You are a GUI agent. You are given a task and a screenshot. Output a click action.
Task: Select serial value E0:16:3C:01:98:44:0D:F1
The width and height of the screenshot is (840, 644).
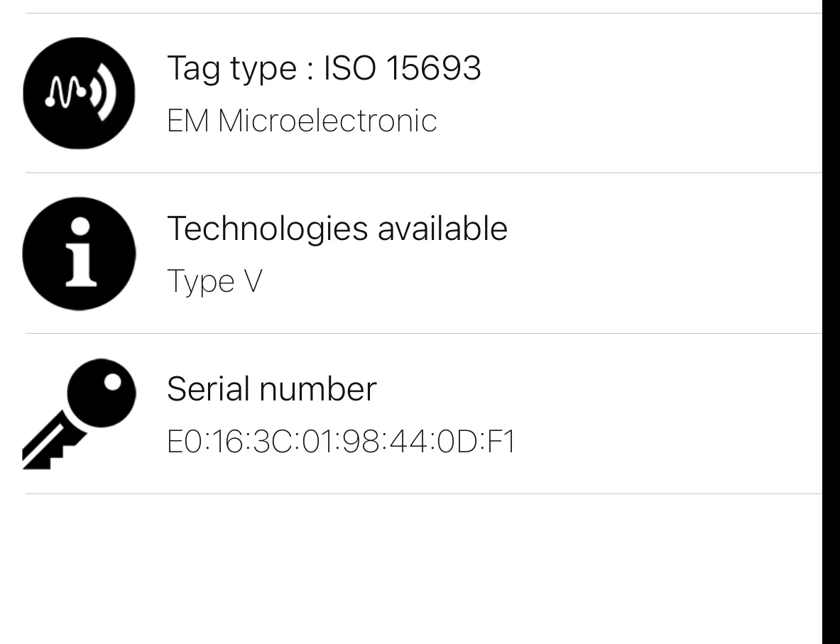(341, 442)
